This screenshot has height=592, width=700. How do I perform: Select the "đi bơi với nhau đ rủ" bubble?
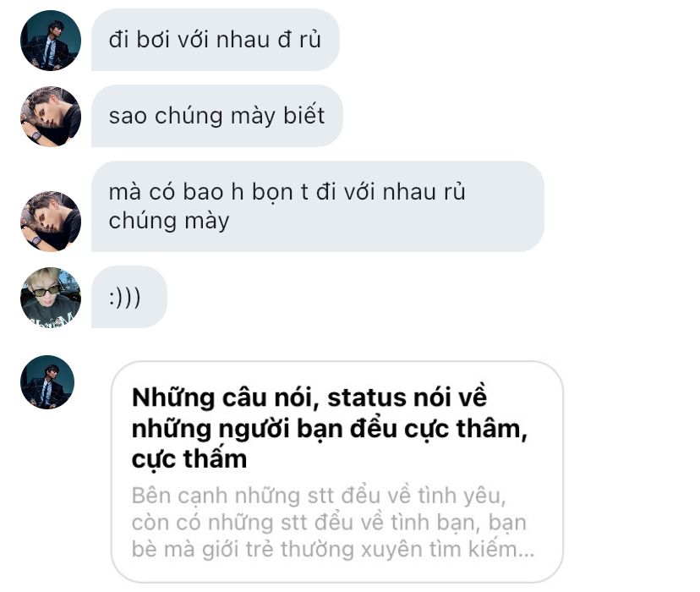216,40
